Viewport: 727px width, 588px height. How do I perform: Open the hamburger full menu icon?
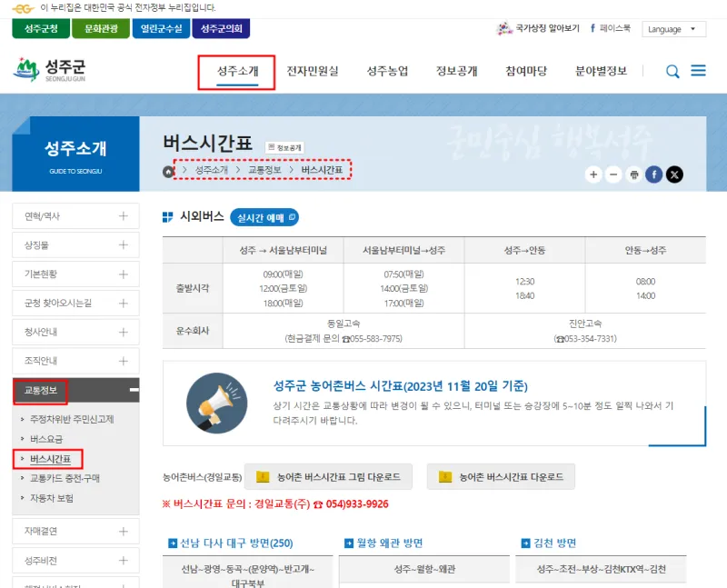[698, 71]
